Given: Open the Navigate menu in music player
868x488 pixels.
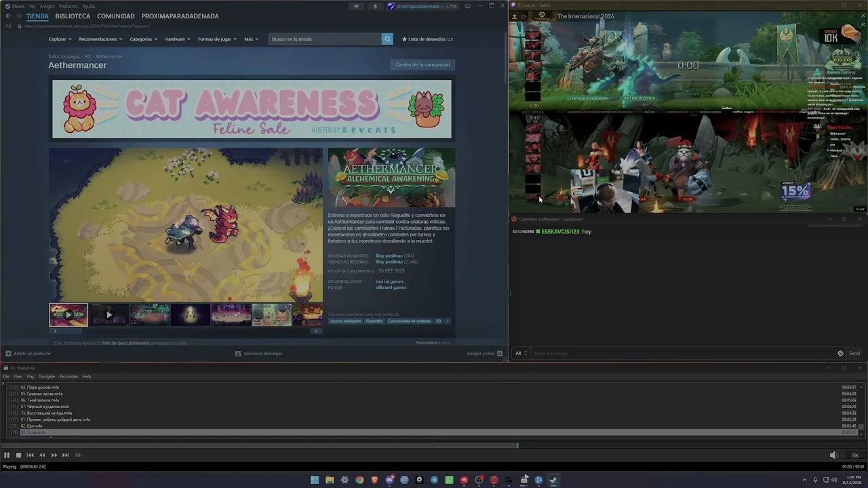Looking at the screenshot, I should click(47, 376).
